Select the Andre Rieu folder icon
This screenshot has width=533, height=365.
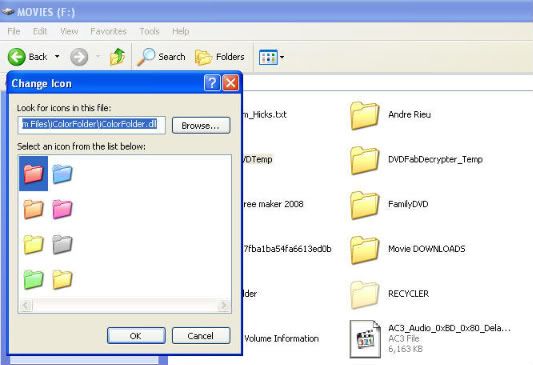point(364,116)
